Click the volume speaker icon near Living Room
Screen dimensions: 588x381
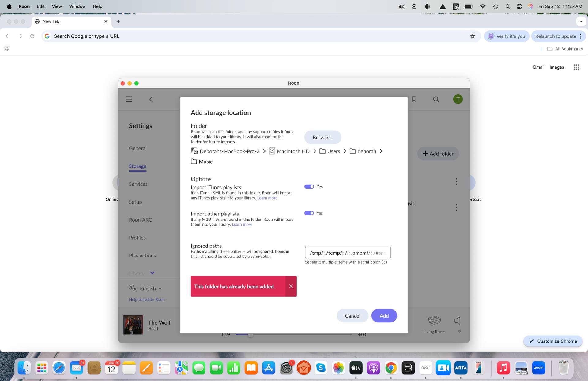coord(457,321)
